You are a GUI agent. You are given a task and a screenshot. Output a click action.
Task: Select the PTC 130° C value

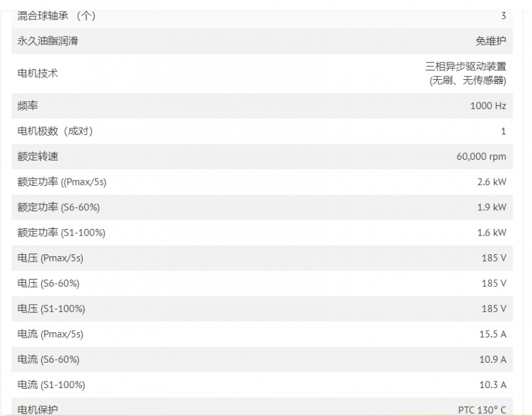[481, 410]
